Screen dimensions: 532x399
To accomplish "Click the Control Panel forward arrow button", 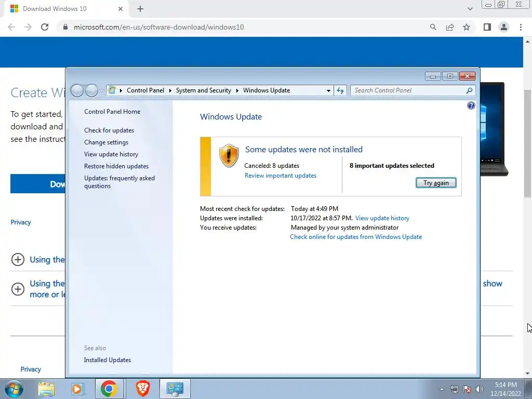I will click(91, 90).
